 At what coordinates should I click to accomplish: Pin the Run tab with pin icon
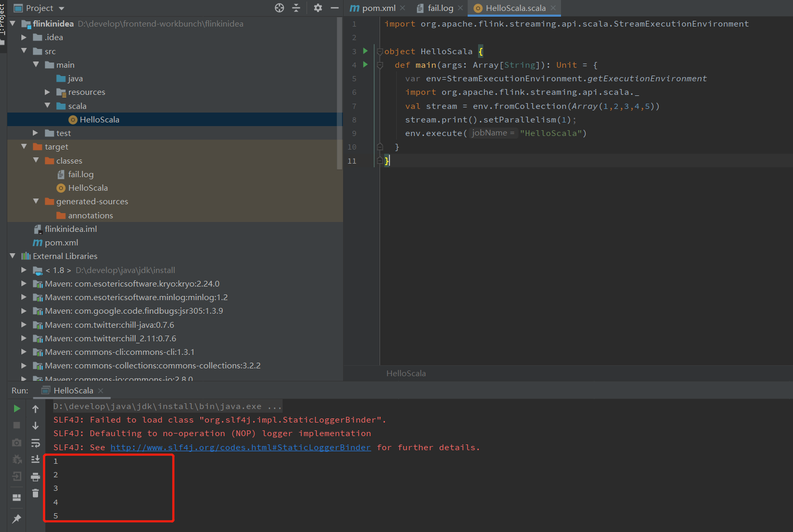click(17, 518)
